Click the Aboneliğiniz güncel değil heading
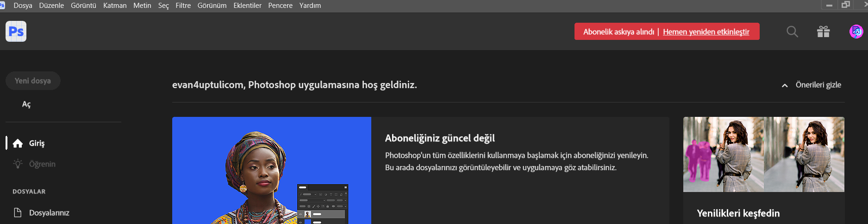The height and width of the screenshot is (224, 868). click(440, 138)
